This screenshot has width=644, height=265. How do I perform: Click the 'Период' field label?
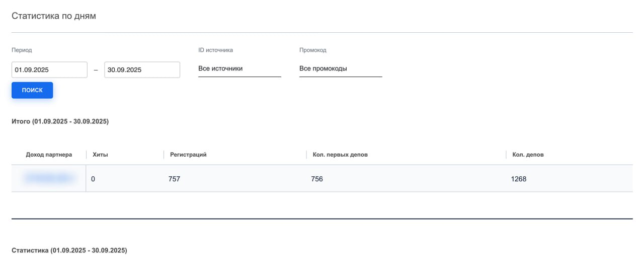point(22,50)
